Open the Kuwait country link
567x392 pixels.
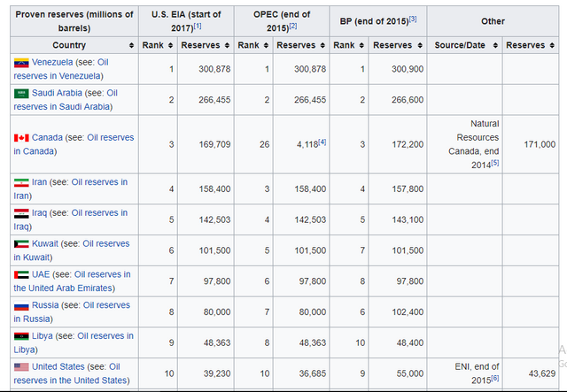[x=45, y=243]
